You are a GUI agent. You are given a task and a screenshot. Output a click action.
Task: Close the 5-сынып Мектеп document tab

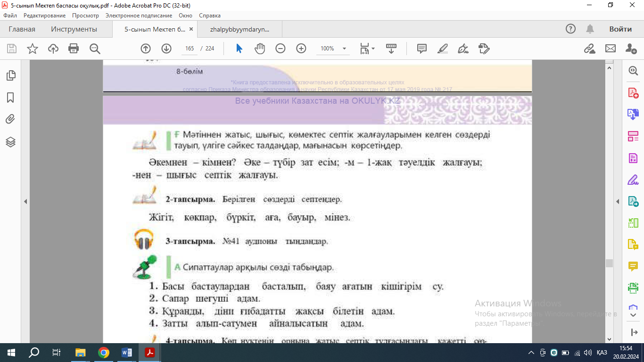(x=191, y=29)
